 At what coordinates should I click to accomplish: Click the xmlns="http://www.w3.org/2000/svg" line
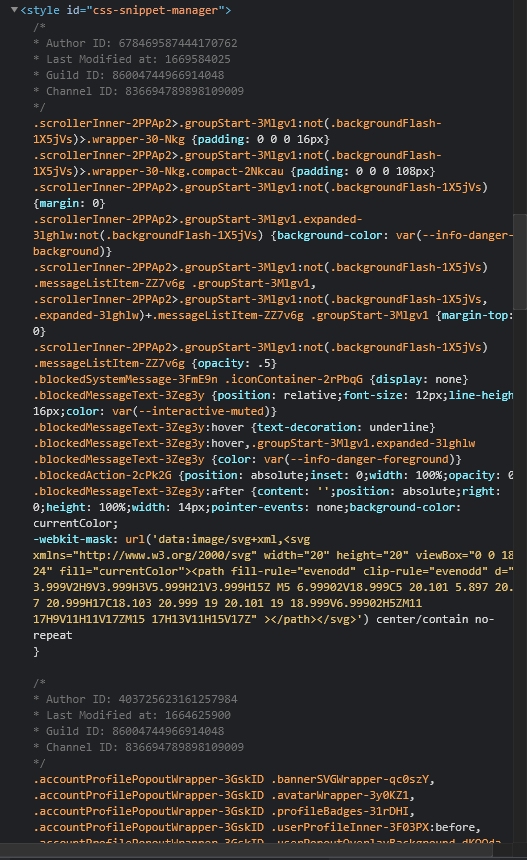point(273,555)
